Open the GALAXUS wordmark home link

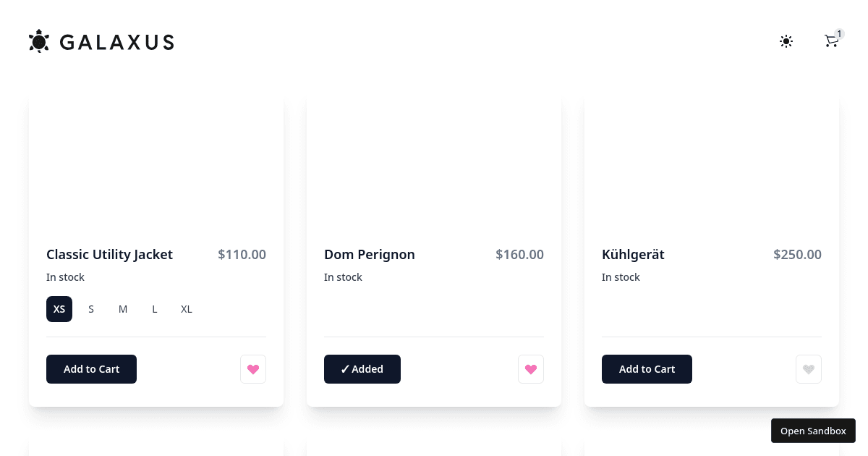pos(116,42)
